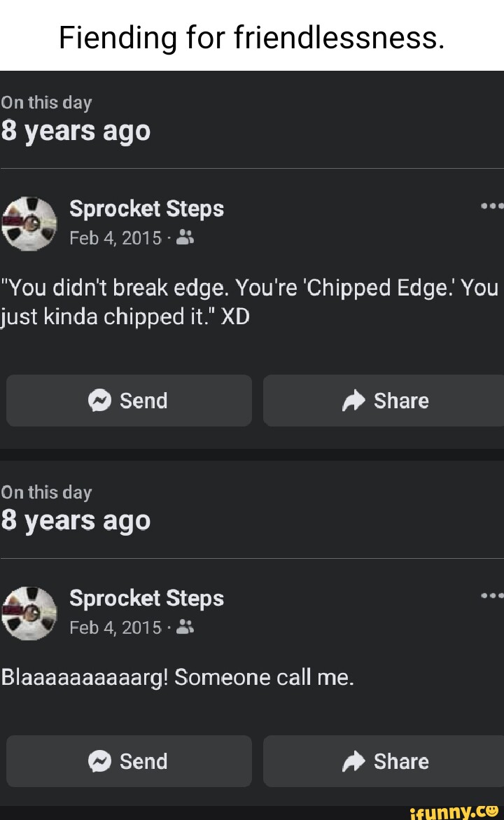Viewport: 504px width, 820px height.
Task: Click the Messenger icon on the bottom Send button
Action: coord(101,761)
